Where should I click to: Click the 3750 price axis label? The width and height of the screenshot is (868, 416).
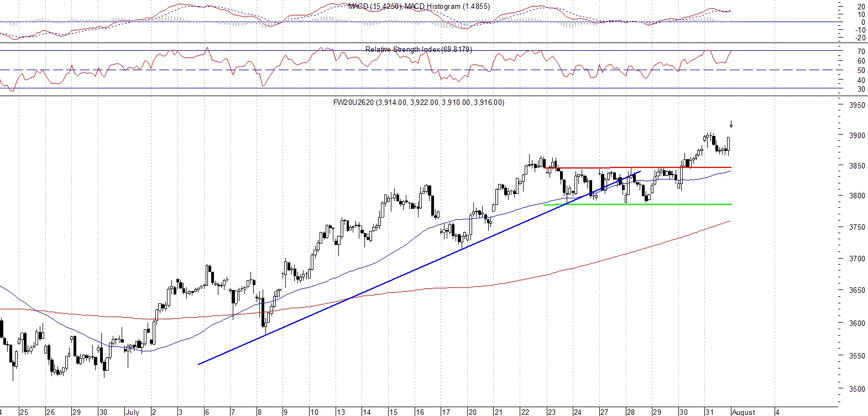[x=857, y=227]
